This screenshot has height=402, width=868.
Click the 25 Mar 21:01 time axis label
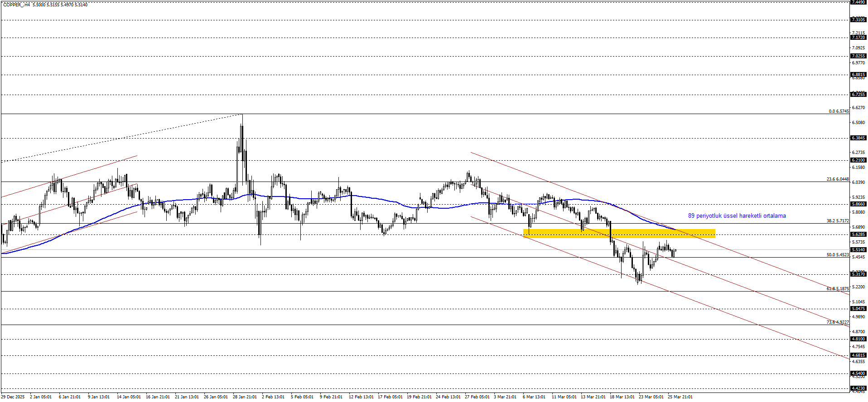[x=680, y=397]
